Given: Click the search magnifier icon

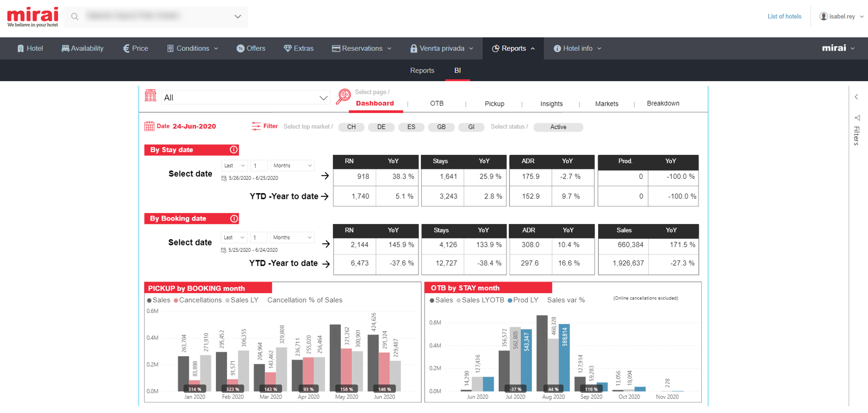Looking at the screenshot, I should (75, 17).
